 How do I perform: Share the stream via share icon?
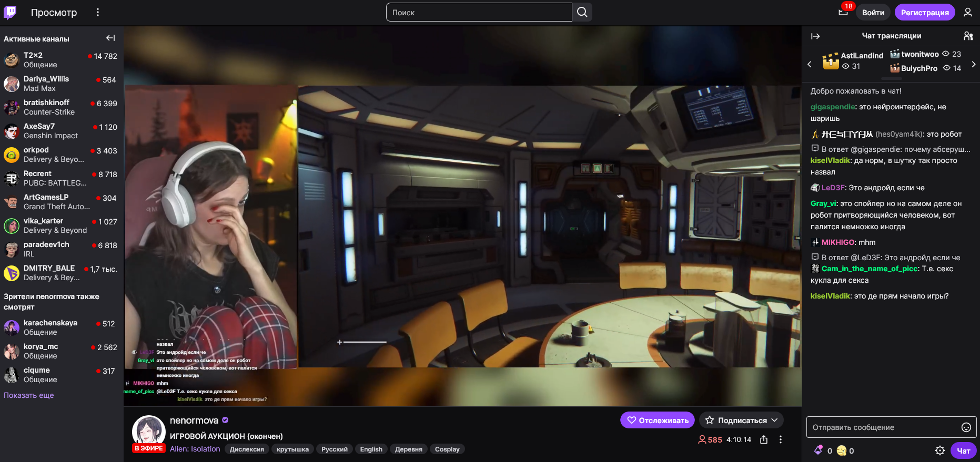tap(764, 439)
